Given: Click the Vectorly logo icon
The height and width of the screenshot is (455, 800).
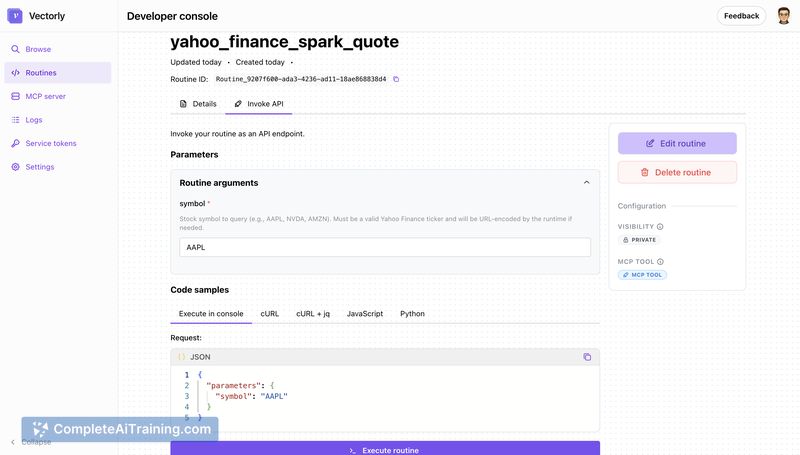Looking at the screenshot, I should click(x=14, y=16).
